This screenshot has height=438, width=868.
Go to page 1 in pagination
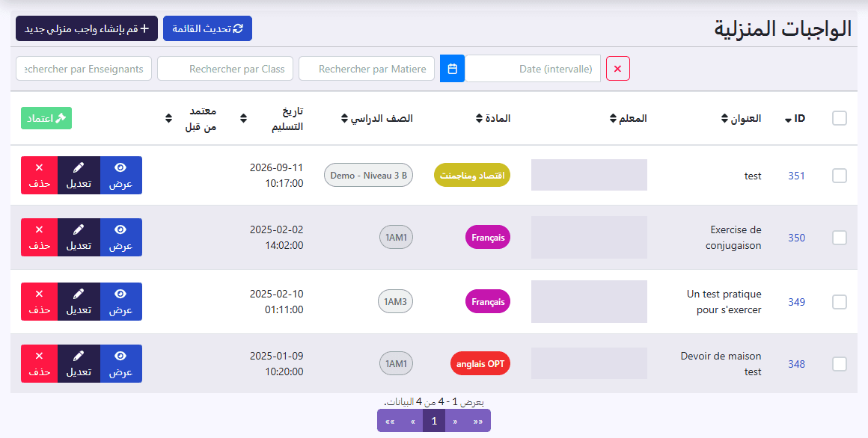(x=434, y=421)
